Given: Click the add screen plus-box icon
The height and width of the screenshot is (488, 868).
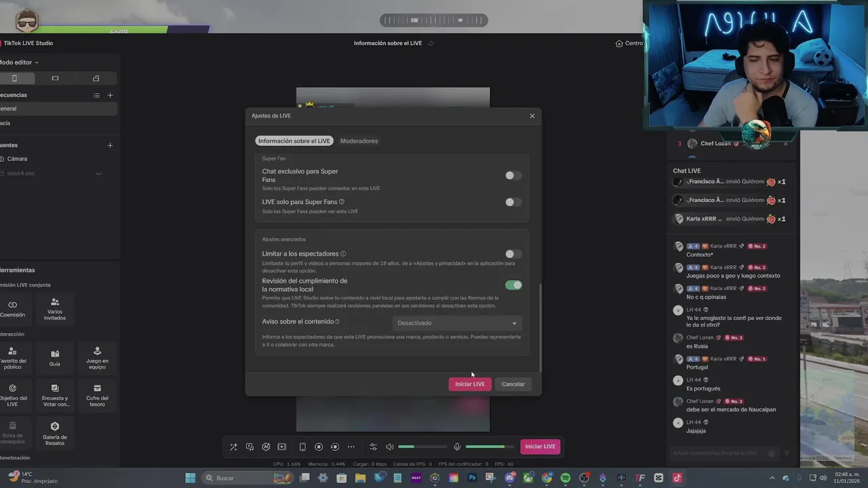Looking at the screenshot, I should [x=282, y=447].
